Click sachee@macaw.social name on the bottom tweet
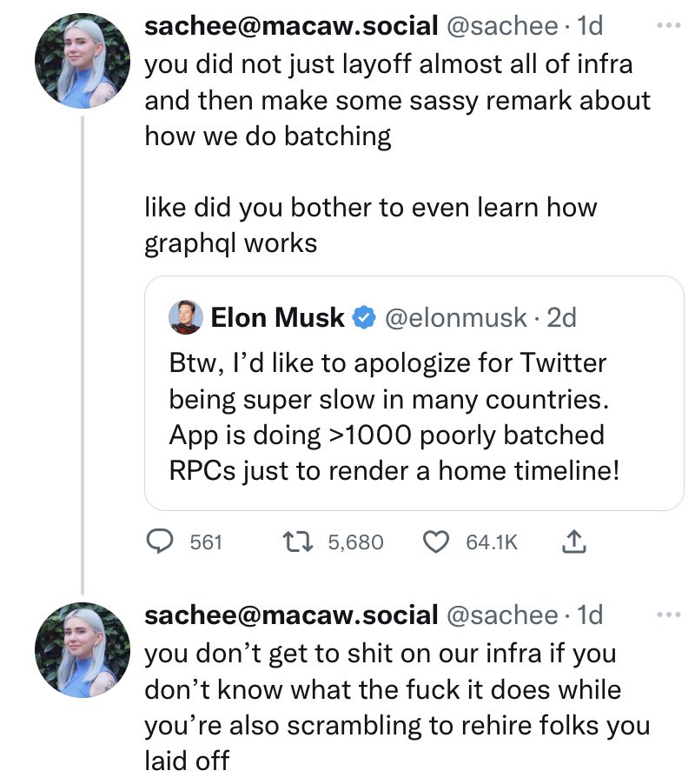This screenshot has height=784, width=695. pos(290,615)
